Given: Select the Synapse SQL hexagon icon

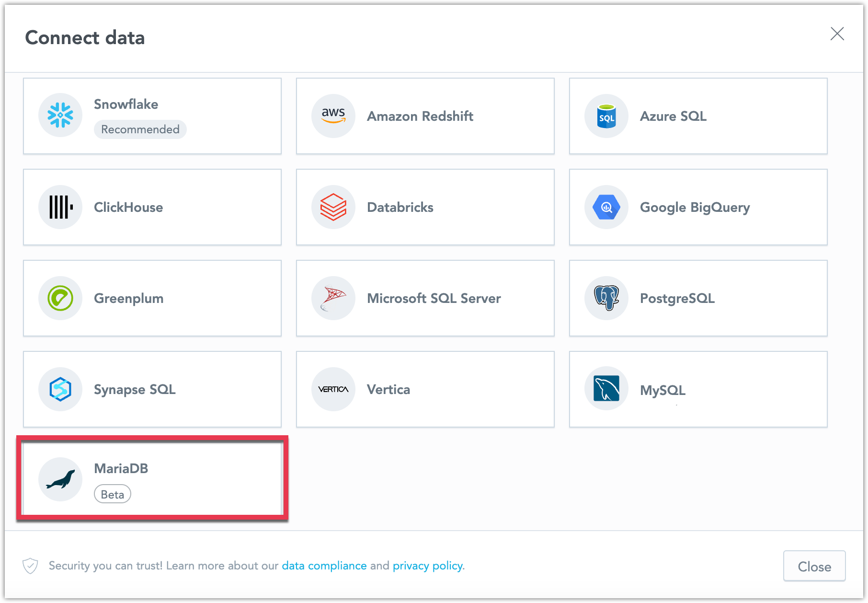Looking at the screenshot, I should (60, 389).
